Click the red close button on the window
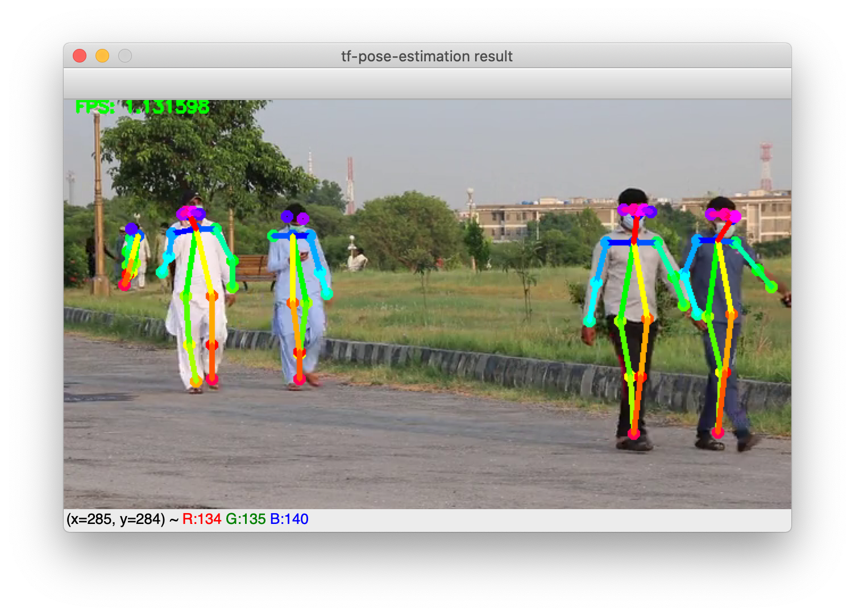This screenshot has height=616, width=855. click(x=80, y=56)
